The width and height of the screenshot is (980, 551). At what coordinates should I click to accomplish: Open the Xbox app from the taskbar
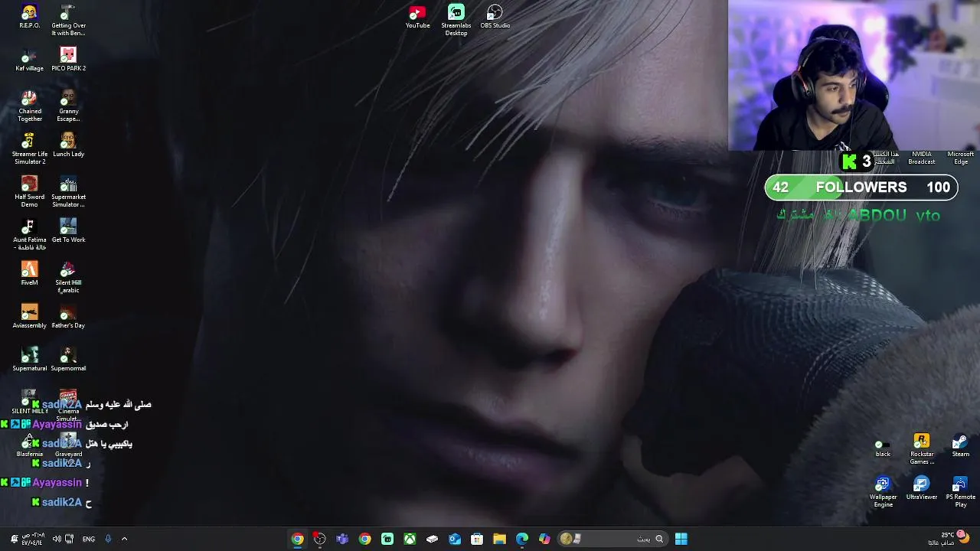click(410, 539)
